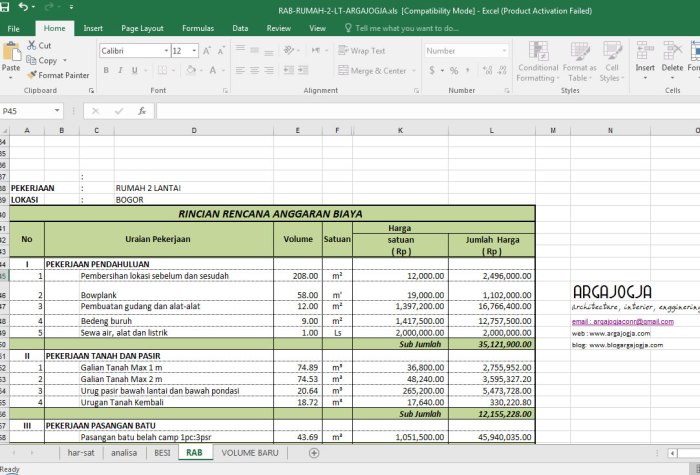Expand the Name Box P45 dropdown

pyautogui.click(x=57, y=111)
